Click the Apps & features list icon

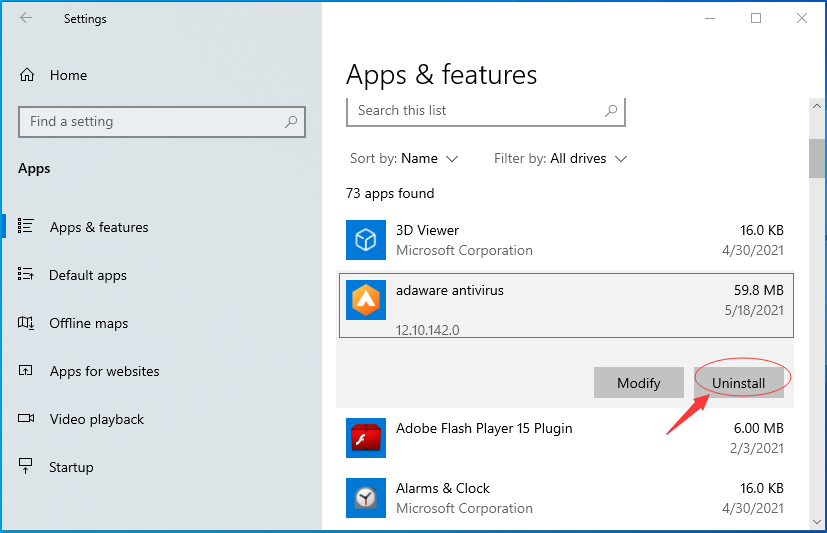(25, 226)
